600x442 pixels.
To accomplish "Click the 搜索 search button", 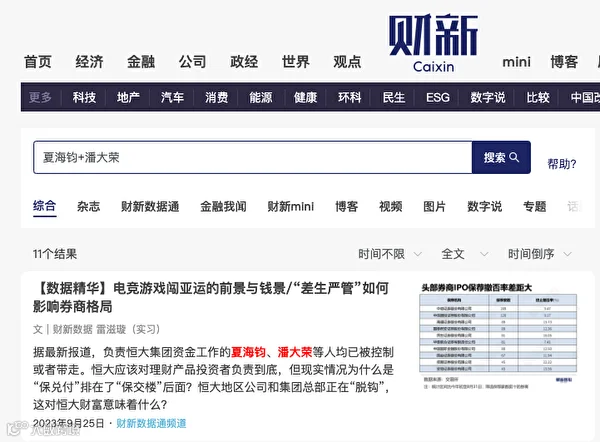I will 501,157.
